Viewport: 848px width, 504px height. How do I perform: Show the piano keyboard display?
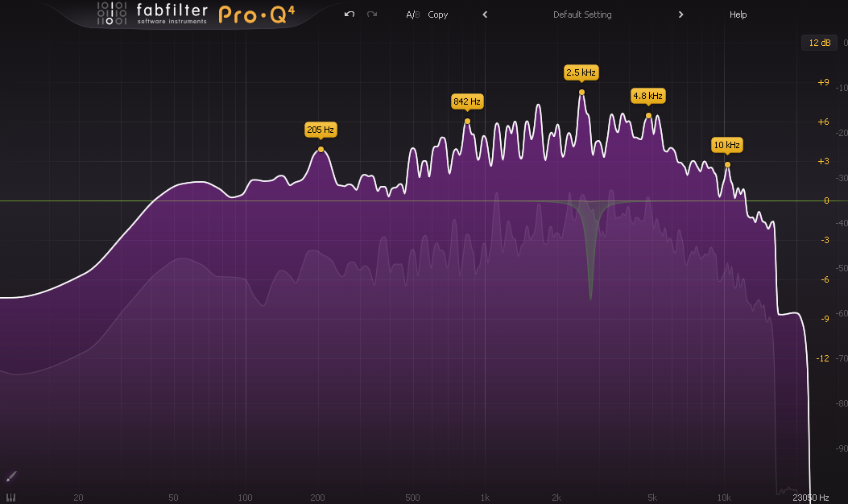point(10,498)
